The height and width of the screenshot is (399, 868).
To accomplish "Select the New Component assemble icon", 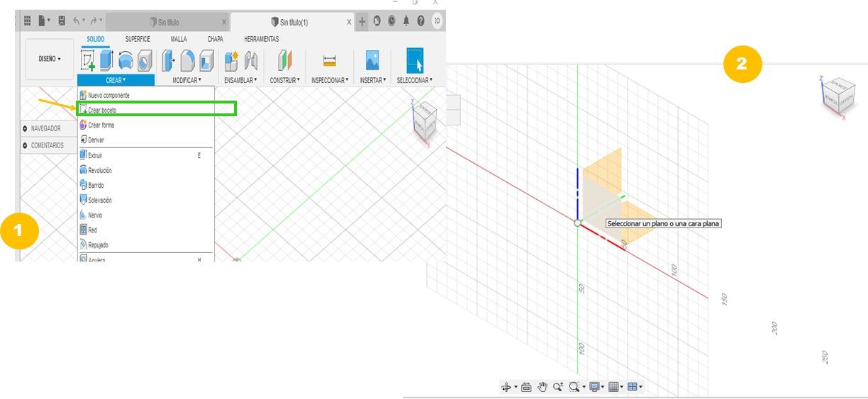I will 231,61.
